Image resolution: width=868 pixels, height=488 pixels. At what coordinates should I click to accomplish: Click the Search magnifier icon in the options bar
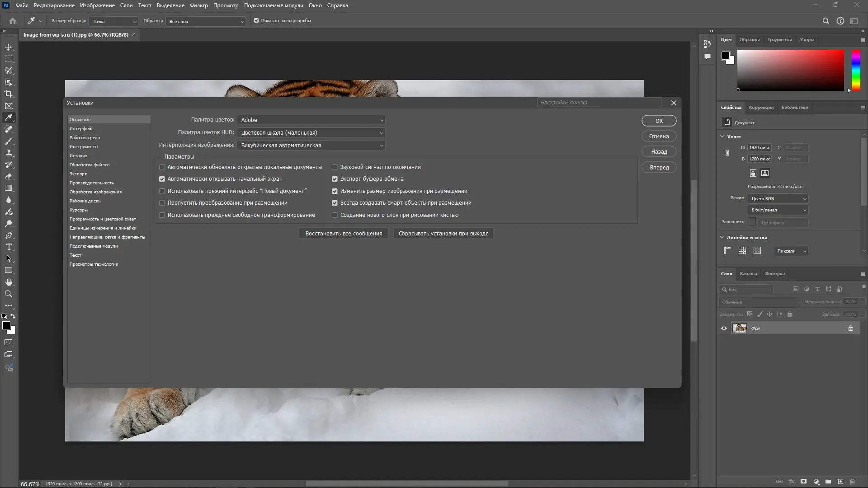(826, 21)
